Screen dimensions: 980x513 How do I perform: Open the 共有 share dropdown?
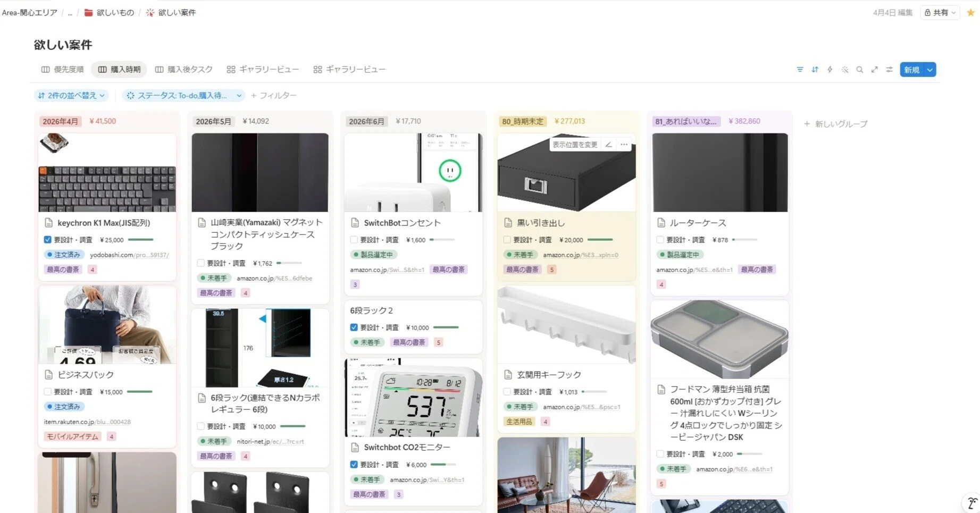940,12
